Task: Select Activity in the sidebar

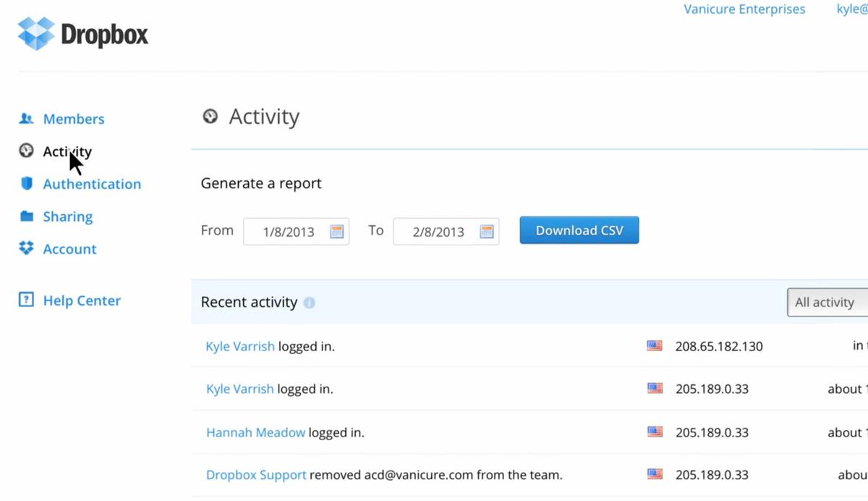Action: point(67,151)
